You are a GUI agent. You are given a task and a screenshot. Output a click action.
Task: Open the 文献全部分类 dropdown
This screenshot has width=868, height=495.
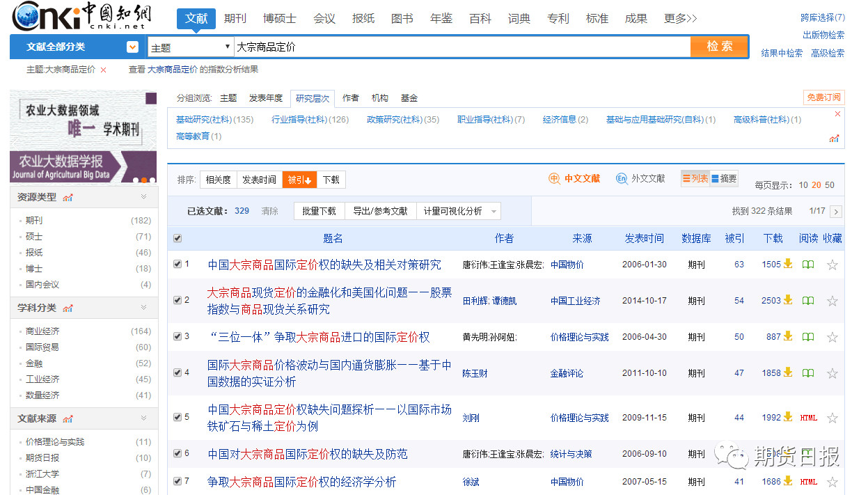(132, 47)
